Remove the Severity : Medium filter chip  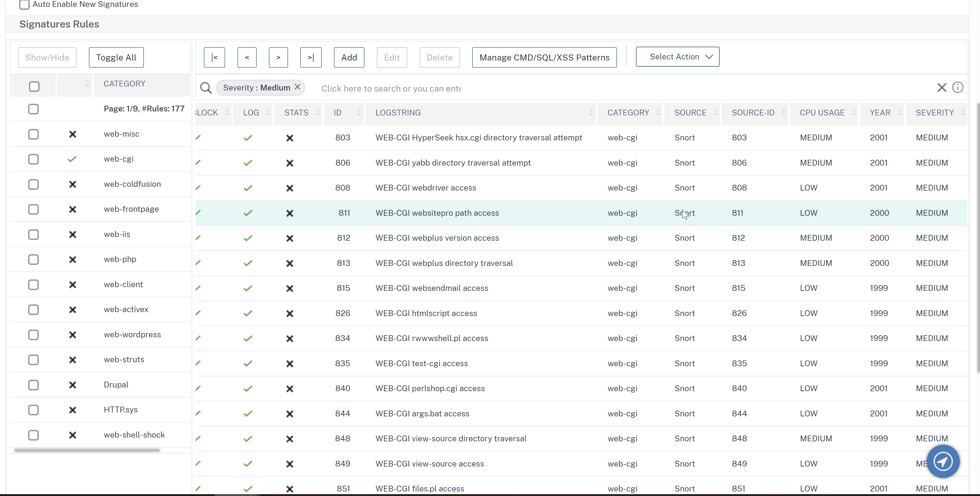click(298, 87)
